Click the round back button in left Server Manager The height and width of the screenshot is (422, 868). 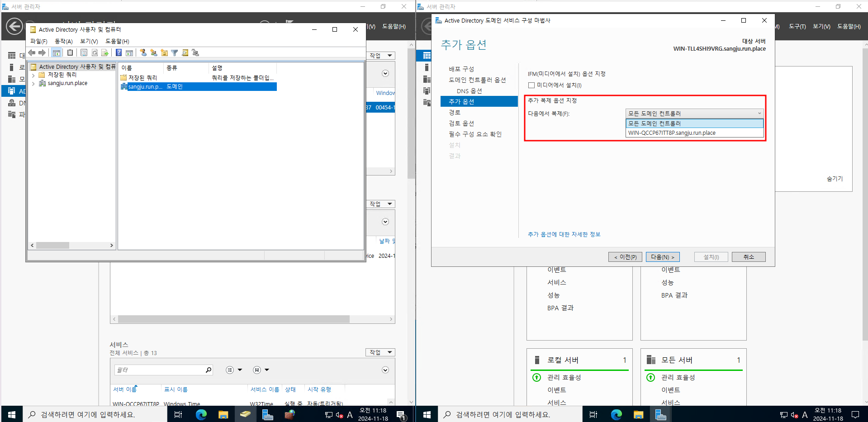(14, 26)
